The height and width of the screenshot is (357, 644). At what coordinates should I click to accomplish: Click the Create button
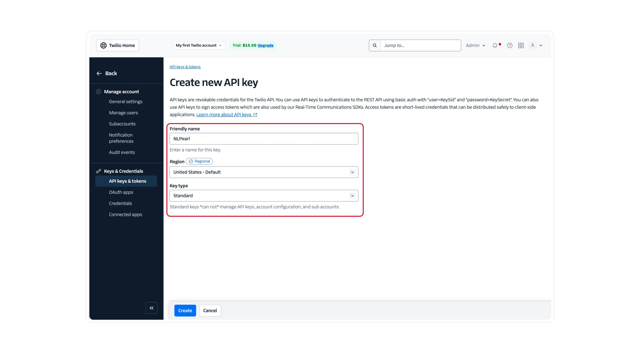click(185, 310)
